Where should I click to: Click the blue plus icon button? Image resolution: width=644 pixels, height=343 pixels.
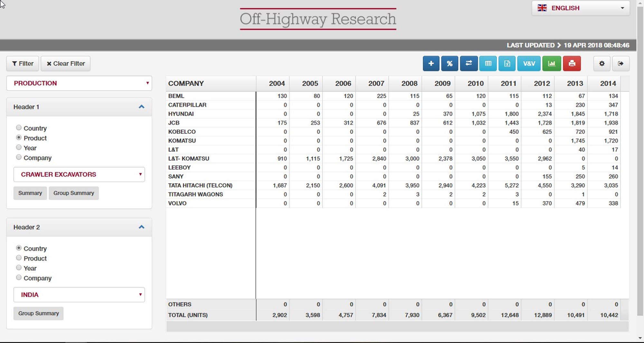coord(431,63)
